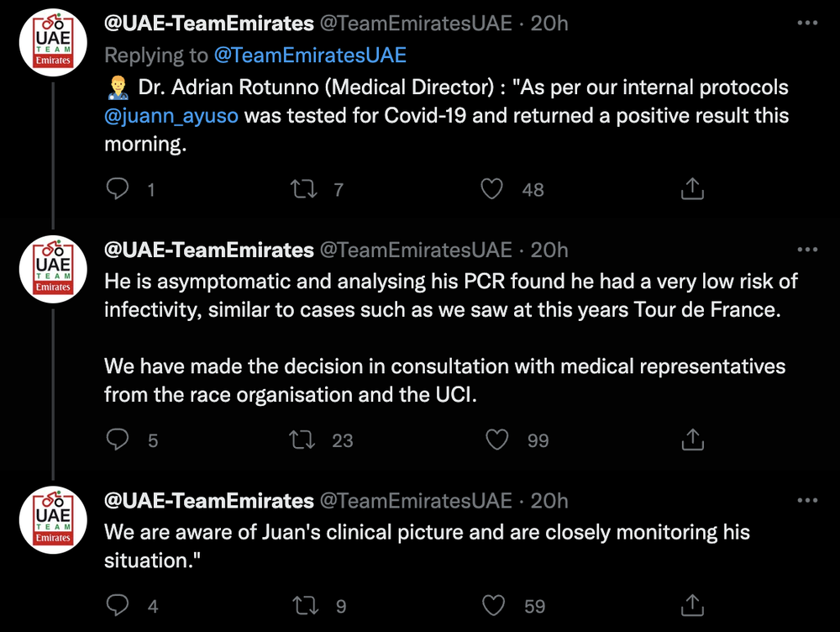Viewport: 840px width, 632px height.
Task: Retweet the Dr. Adrian Rotunno tweet
Action: (304, 189)
